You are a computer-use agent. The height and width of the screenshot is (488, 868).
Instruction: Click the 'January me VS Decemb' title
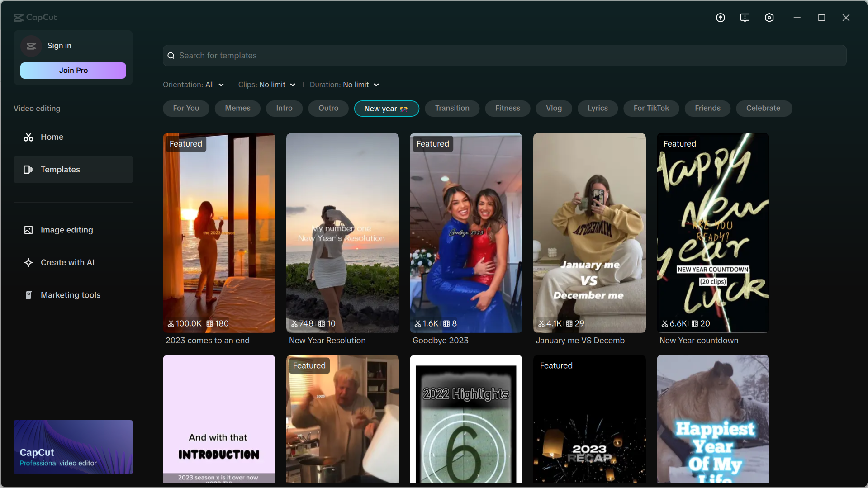(x=580, y=341)
